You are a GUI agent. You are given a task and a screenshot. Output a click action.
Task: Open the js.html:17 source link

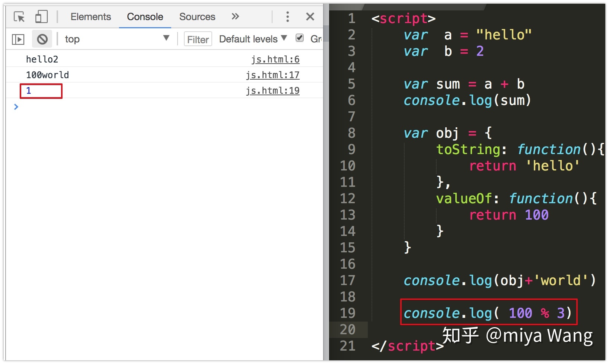273,75
